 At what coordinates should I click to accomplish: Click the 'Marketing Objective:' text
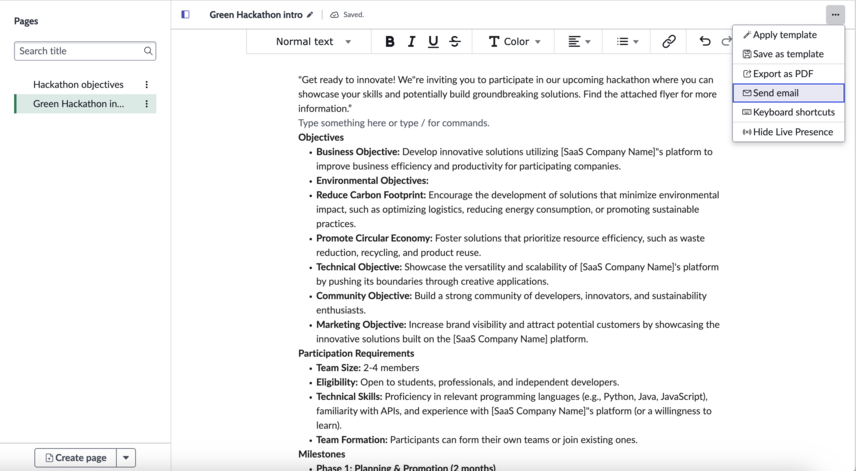pyautogui.click(x=361, y=325)
